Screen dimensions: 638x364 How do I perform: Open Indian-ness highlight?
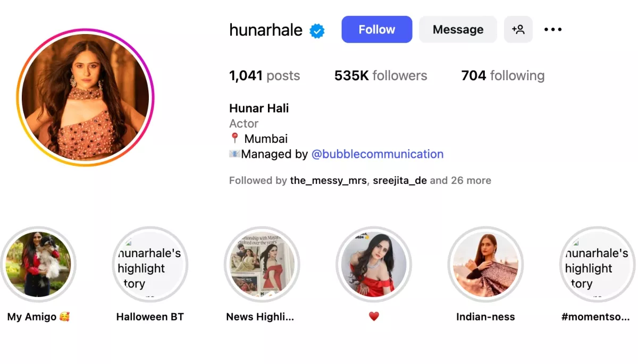pos(485,264)
